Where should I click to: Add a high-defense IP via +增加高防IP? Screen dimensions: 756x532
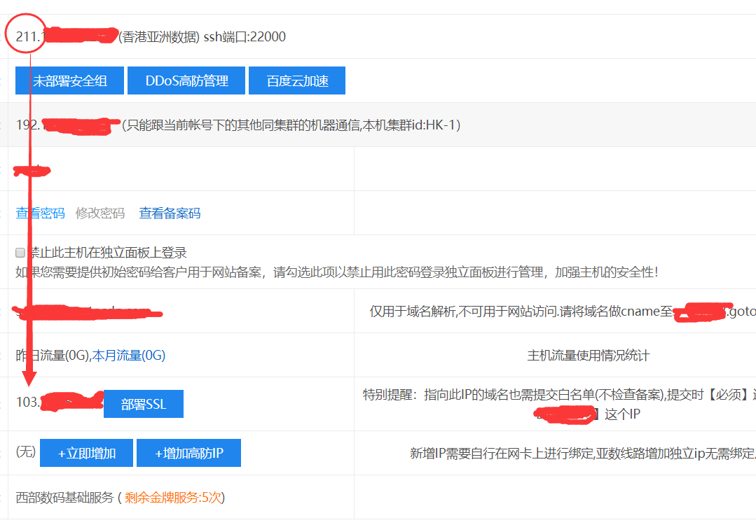(188, 453)
